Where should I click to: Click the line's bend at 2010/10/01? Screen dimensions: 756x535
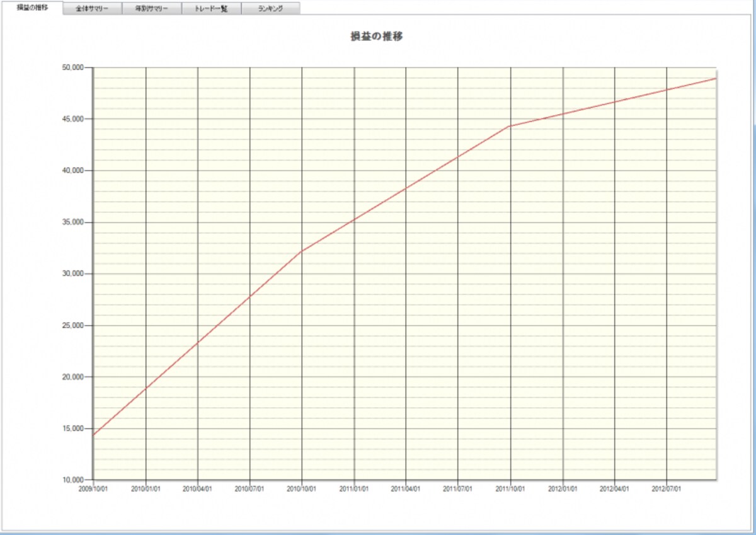(x=302, y=251)
